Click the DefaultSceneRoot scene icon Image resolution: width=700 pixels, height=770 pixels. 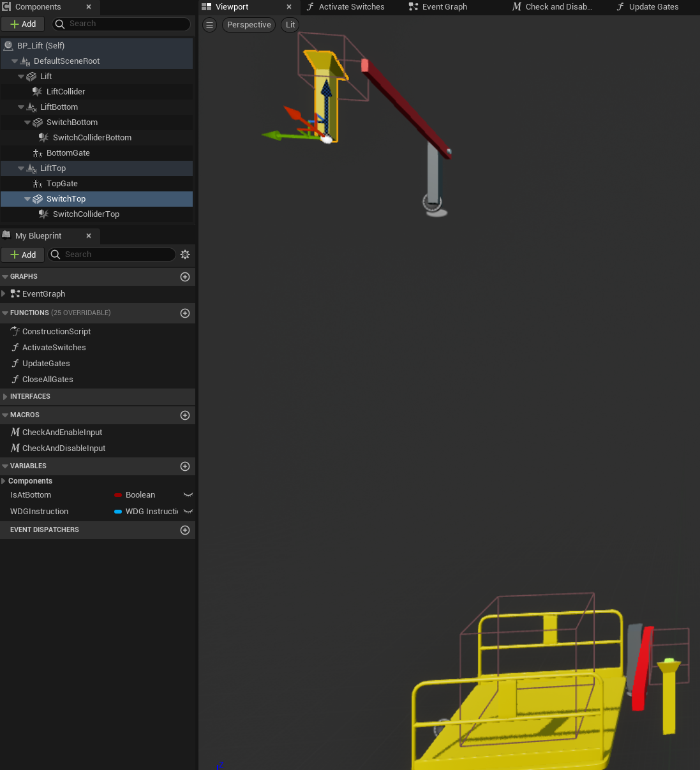[26, 61]
